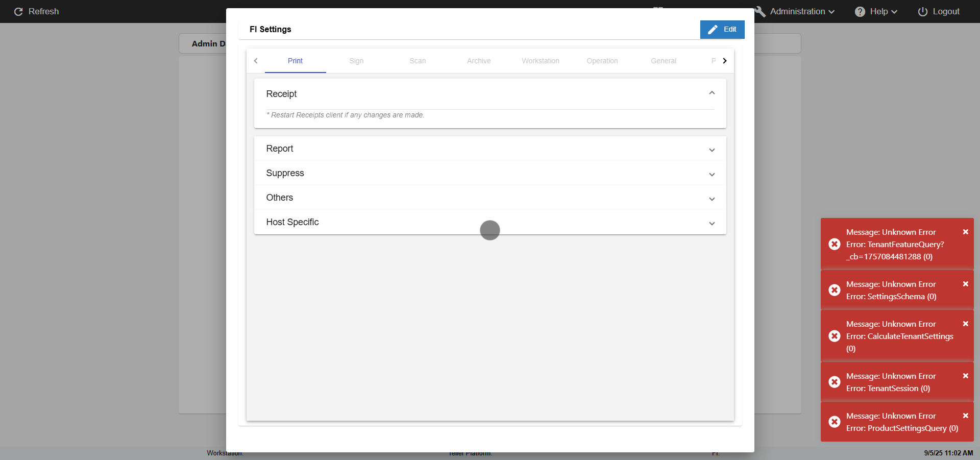
Task: Click the error icon on TenantFeatureQuery toast
Action: (835, 244)
